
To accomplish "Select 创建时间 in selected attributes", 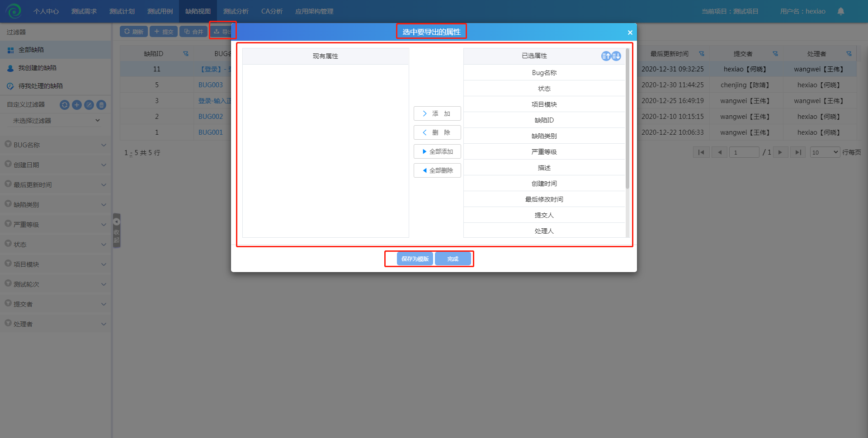I will click(x=544, y=184).
